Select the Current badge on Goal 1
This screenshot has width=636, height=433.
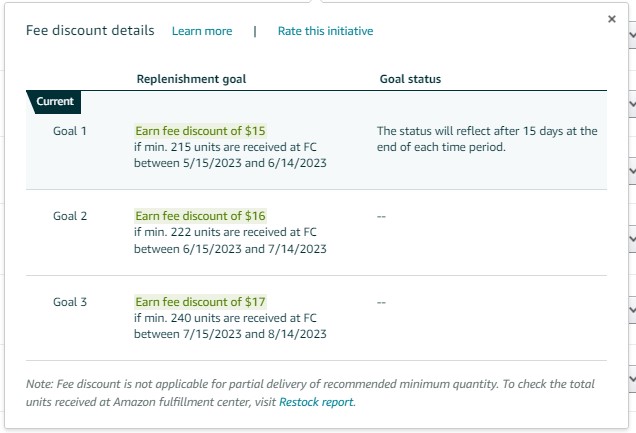54,102
